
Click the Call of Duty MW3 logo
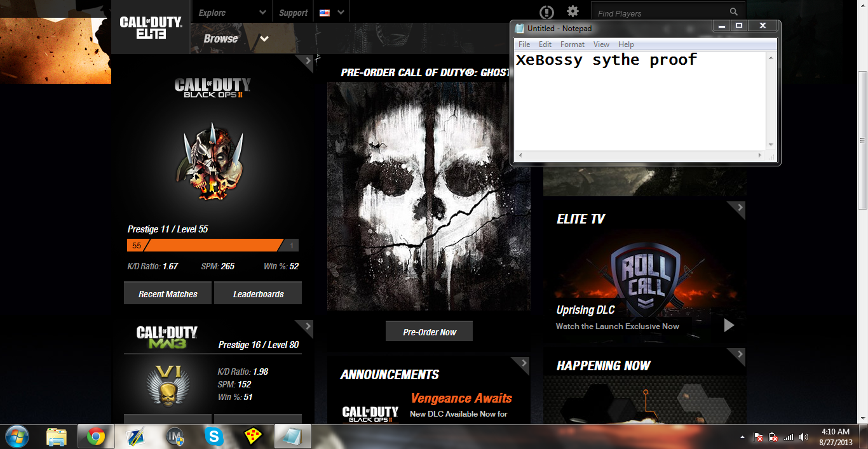167,338
